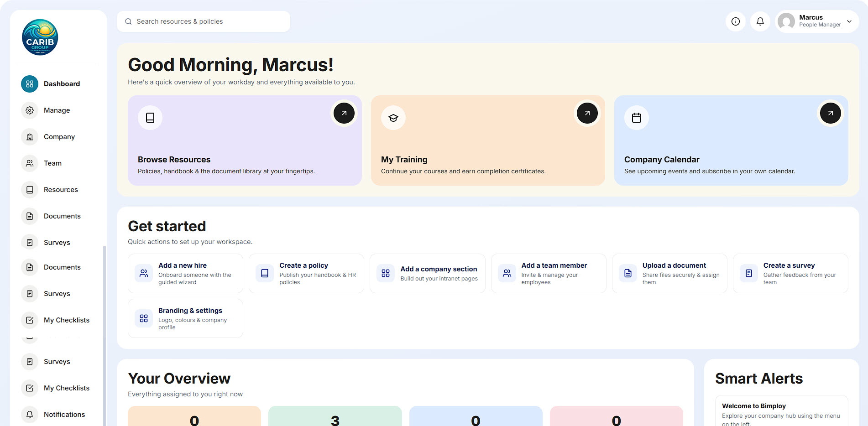Click the Create a survey clipboard icon

point(749,273)
